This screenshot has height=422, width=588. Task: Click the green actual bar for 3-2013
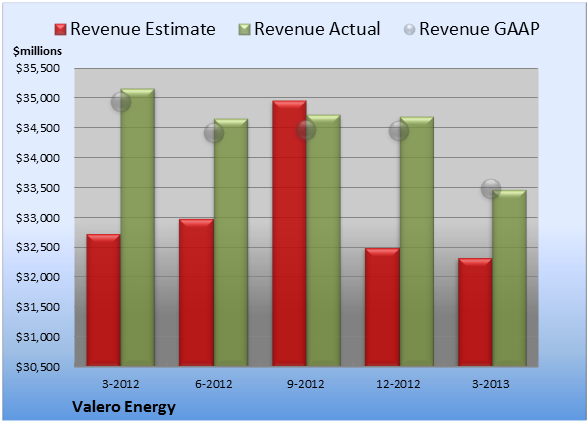[509, 278]
